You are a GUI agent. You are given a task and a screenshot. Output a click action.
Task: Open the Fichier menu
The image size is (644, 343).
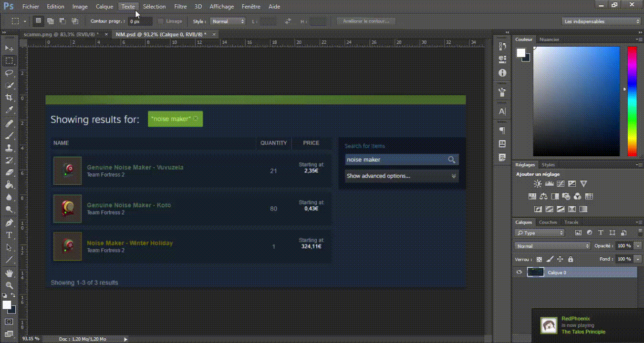coord(31,7)
